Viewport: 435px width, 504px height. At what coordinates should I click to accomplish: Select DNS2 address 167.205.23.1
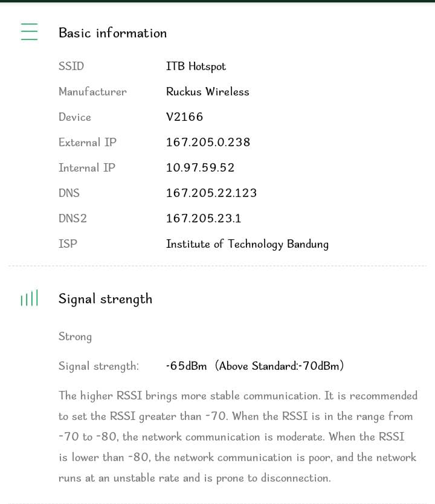tap(204, 218)
